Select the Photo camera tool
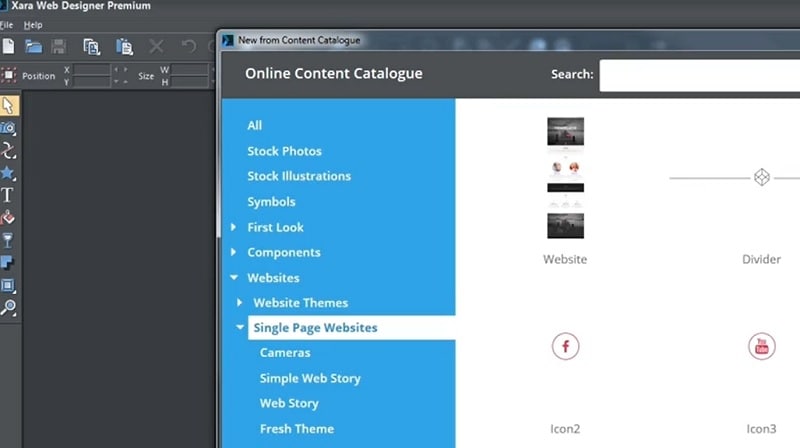This screenshot has height=448, width=800. pos(9,128)
